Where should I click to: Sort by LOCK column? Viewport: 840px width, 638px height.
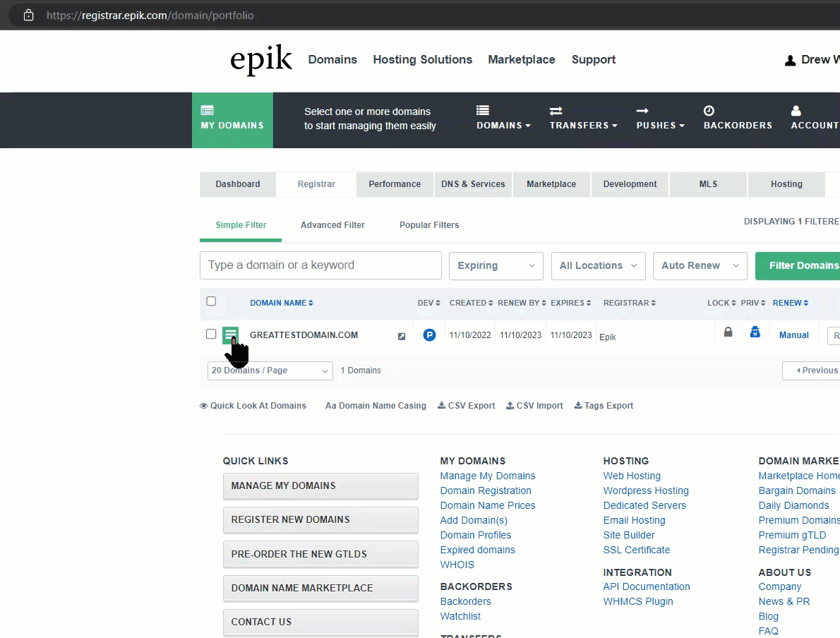tap(721, 303)
